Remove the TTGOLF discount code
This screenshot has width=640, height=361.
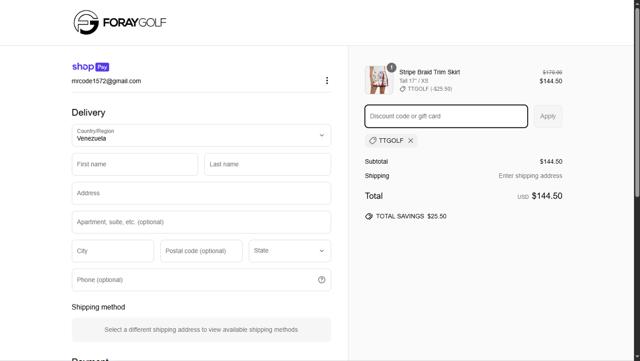click(411, 140)
